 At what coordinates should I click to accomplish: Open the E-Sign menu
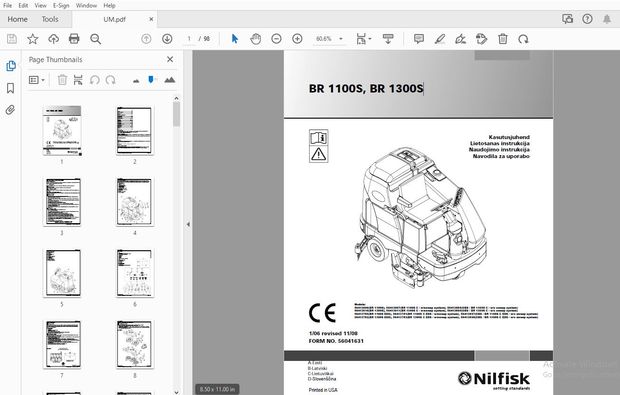tap(61, 6)
